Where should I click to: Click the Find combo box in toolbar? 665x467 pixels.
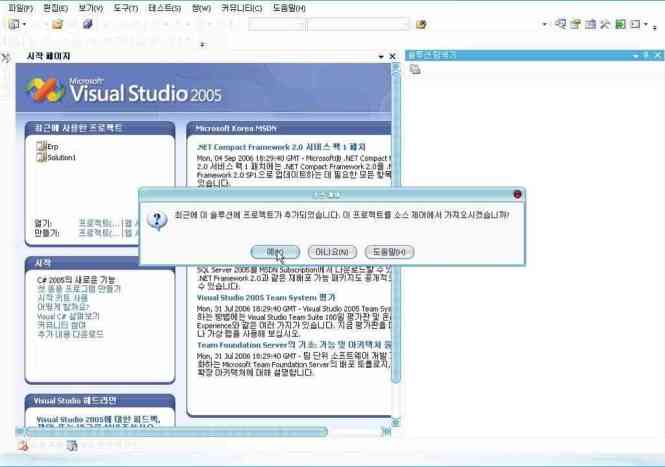(x=358, y=25)
